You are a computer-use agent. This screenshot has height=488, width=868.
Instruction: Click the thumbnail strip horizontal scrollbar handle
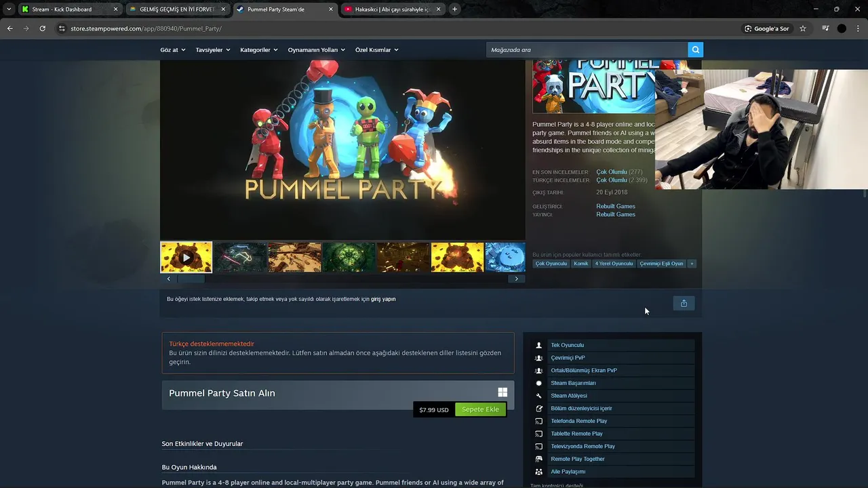pos(191,279)
